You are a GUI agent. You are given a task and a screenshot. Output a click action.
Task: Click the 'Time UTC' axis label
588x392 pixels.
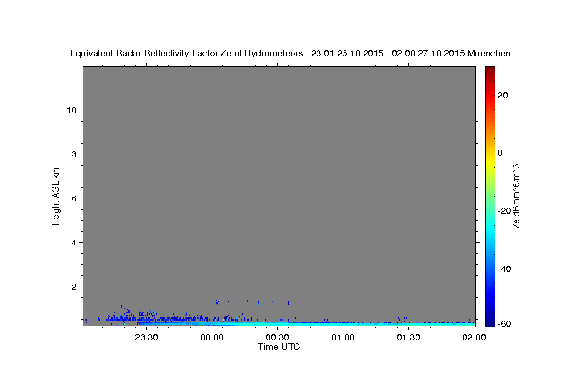(x=279, y=347)
